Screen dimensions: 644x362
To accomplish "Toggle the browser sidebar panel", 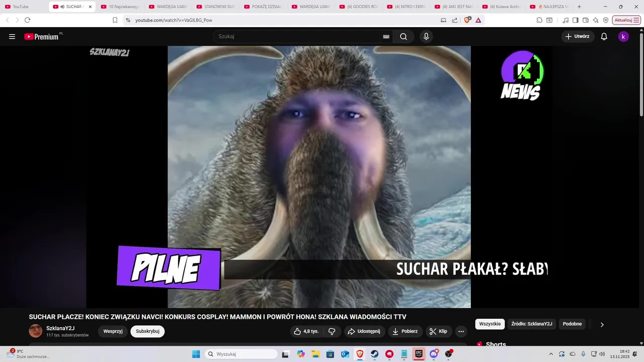I will pos(576,20).
